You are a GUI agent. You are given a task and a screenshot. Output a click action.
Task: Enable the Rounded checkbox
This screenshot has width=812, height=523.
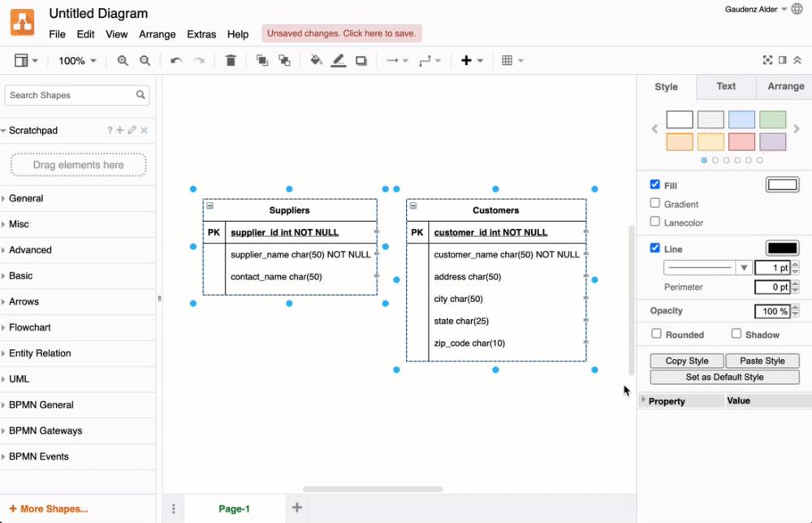point(656,334)
